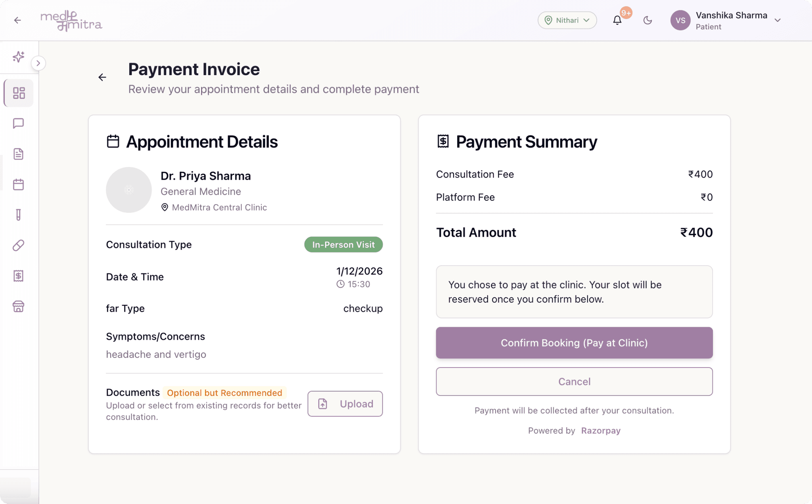Open the Nithari location dropdown

(x=567, y=20)
